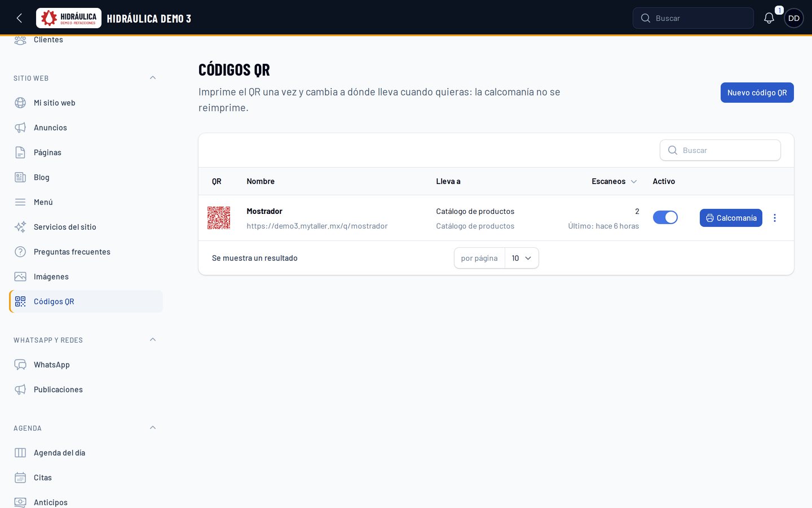Click the Último: hace 6 horas text

(603, 226)
